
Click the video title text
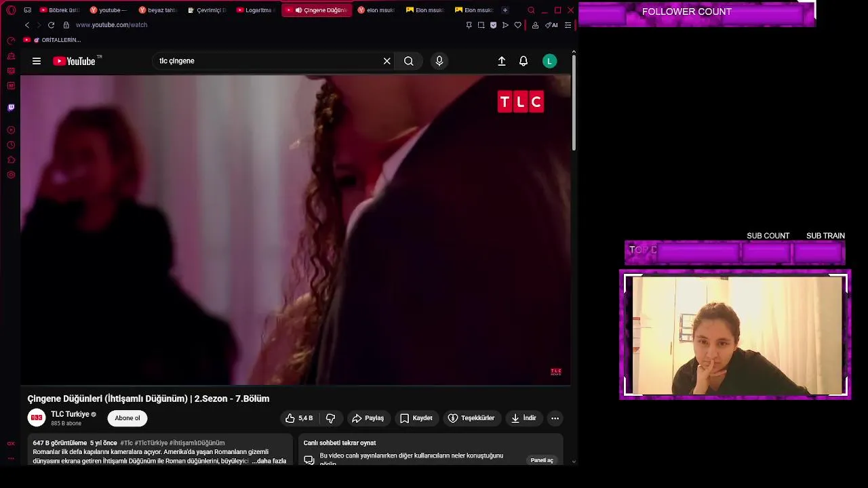149,399
